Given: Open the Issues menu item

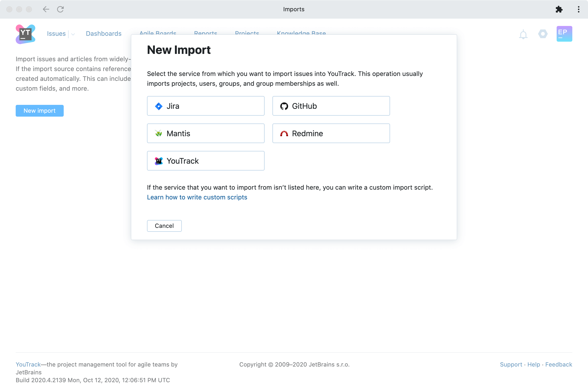Looking at the screenshot, I should pos(56,34).
